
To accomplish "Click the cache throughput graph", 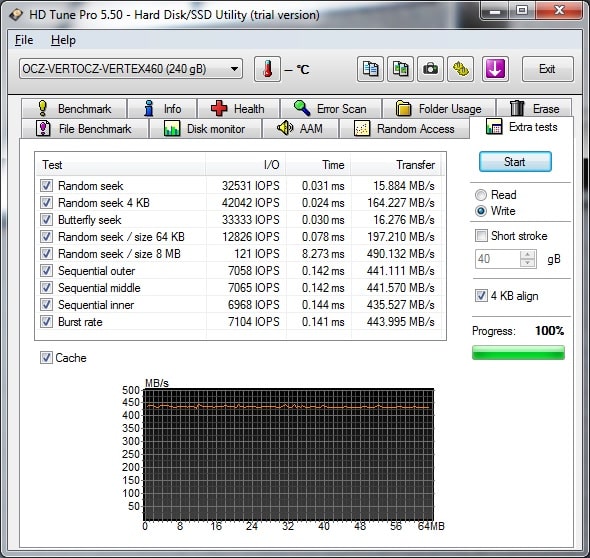I will pos(289,455).
